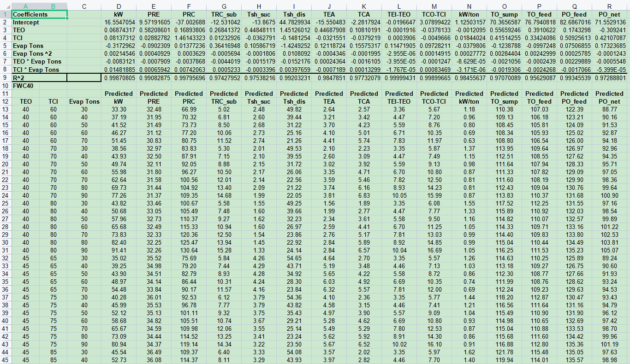Click the 'Evap Tons ^2' label cell
Screen dimensions: 630x364
click(x=40, y=54)
